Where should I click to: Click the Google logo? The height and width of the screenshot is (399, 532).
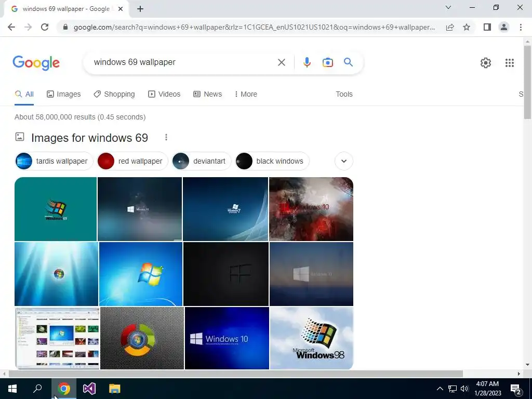(36, 63)
